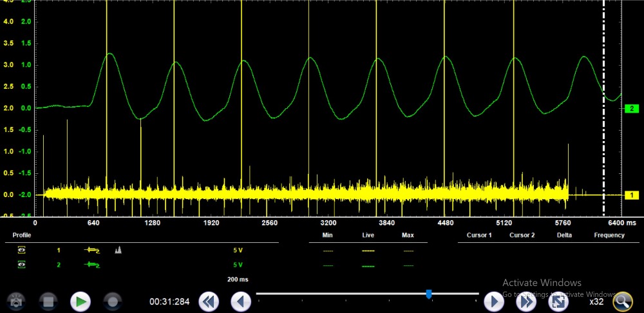Change channel 2 5 V scale
The width and height of the screenshot is (644, 313).
coord(238,265)
